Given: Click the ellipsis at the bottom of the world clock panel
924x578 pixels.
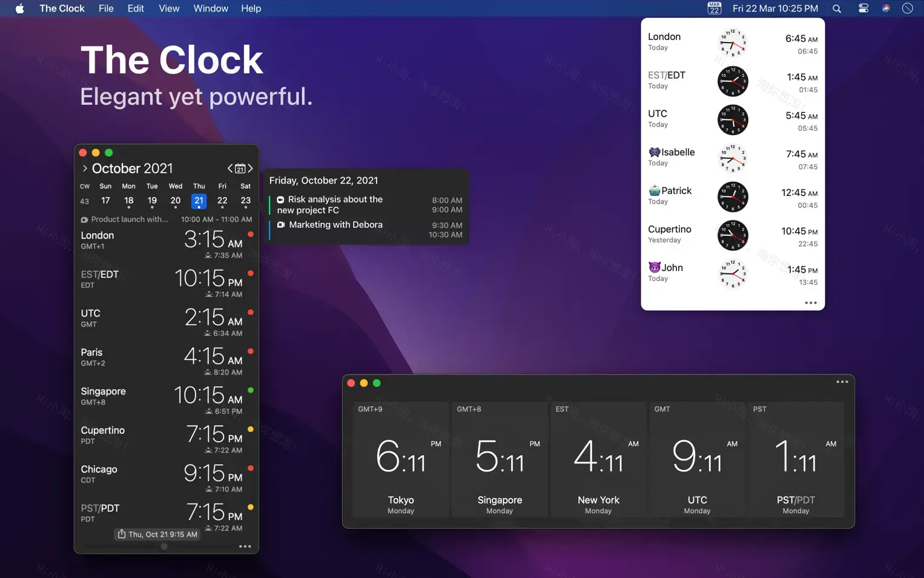Looking at the screenshot, I should click(810, 302).
